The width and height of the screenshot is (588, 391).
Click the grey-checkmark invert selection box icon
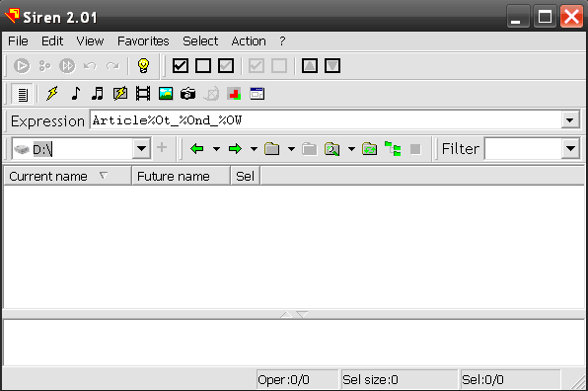pos(226,66)
